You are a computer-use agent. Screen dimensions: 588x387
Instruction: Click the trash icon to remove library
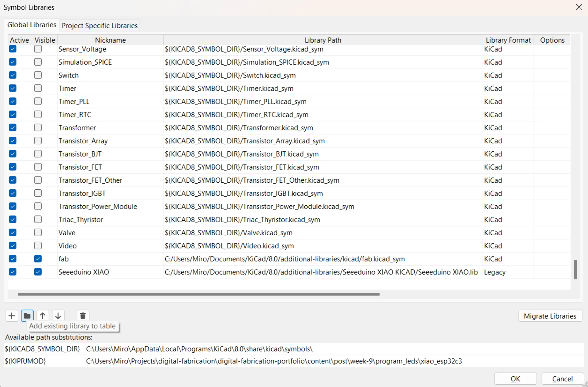83,316
